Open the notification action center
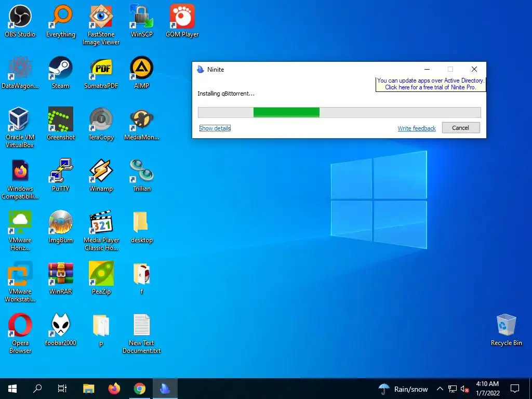Screen dimensions: 532x399 point(515,389)
